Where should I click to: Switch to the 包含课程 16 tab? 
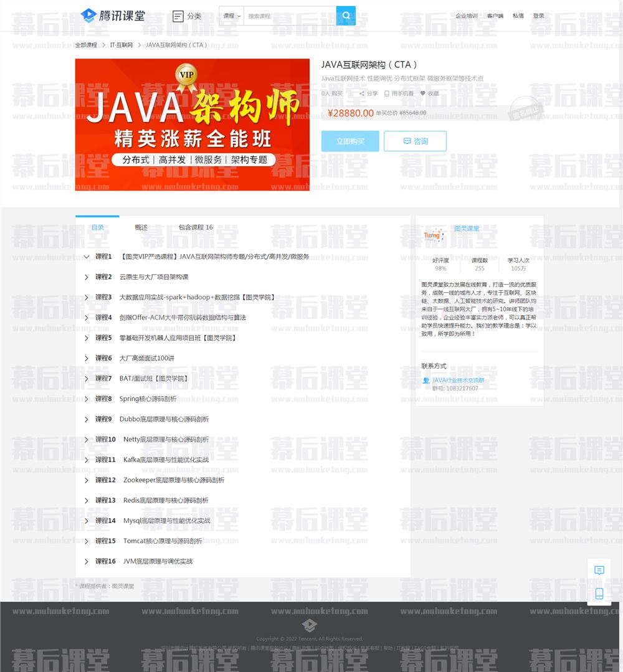(196, 227)
